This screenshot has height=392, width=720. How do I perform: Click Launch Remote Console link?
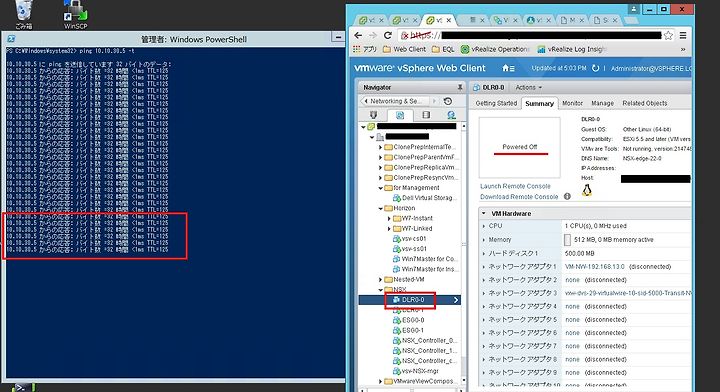click(x=515, y=186)
